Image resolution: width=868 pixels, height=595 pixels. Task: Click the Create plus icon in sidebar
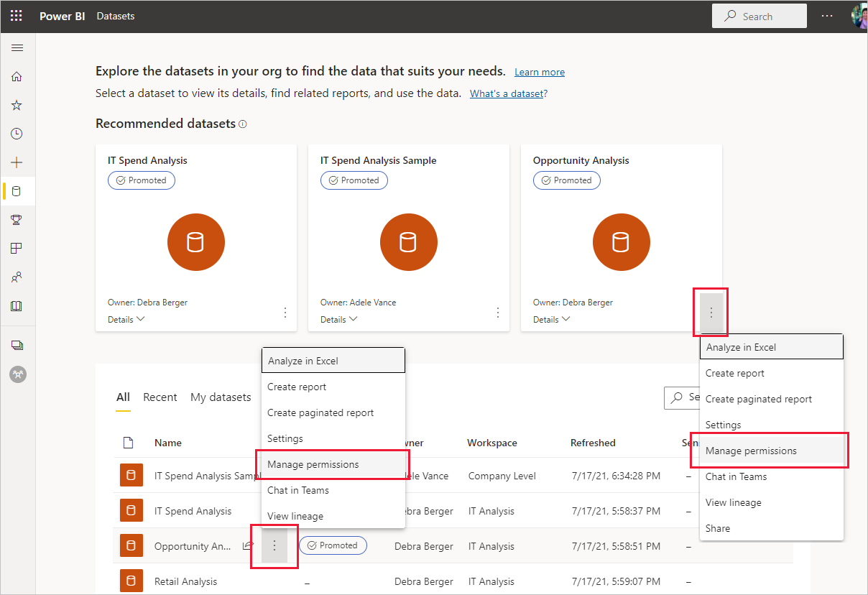click(x=17, y=162)
